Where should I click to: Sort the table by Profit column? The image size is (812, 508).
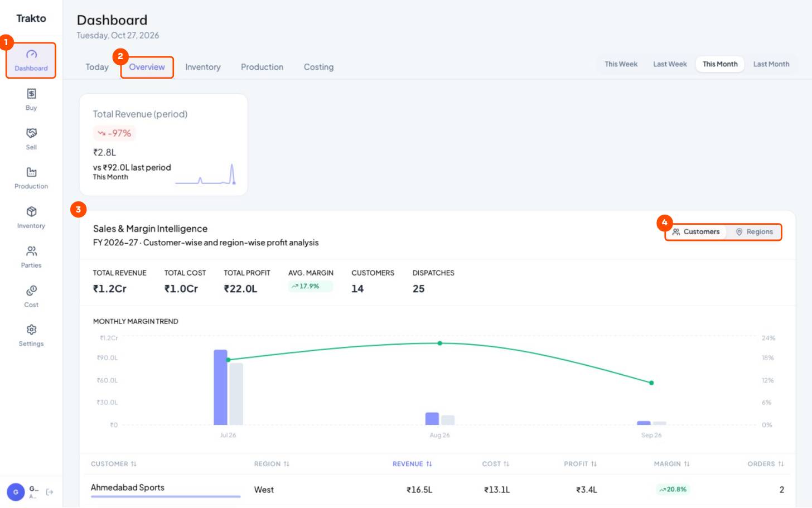[x=580, y=464]
